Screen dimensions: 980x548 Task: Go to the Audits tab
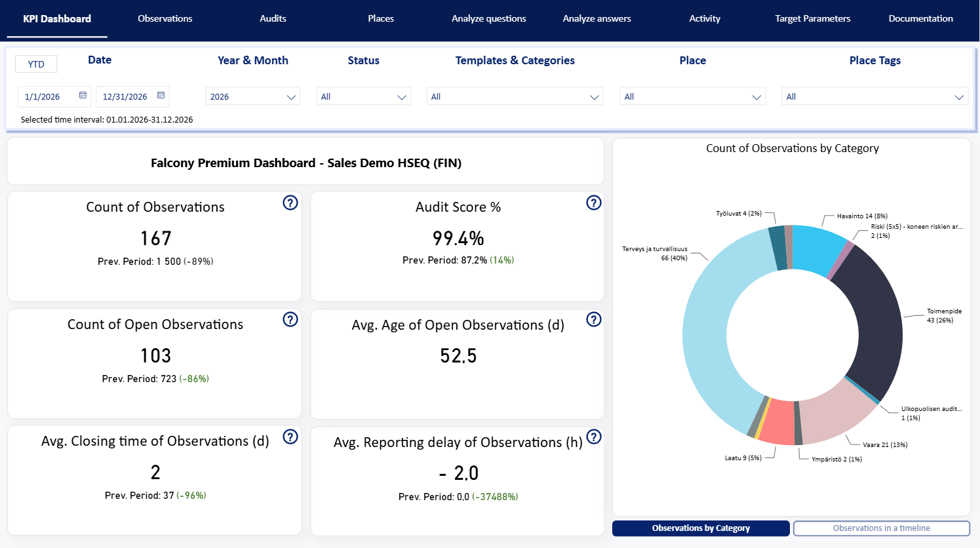click(273, 18)
